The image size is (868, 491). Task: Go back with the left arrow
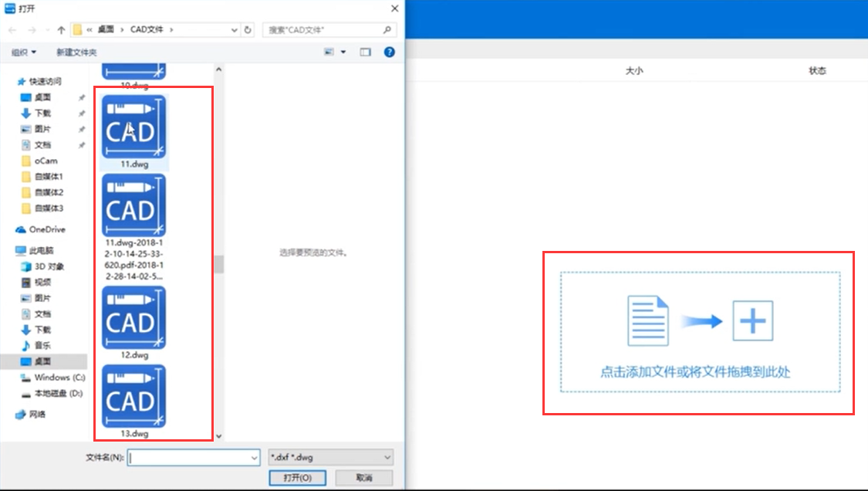click(x=13, y=30)
